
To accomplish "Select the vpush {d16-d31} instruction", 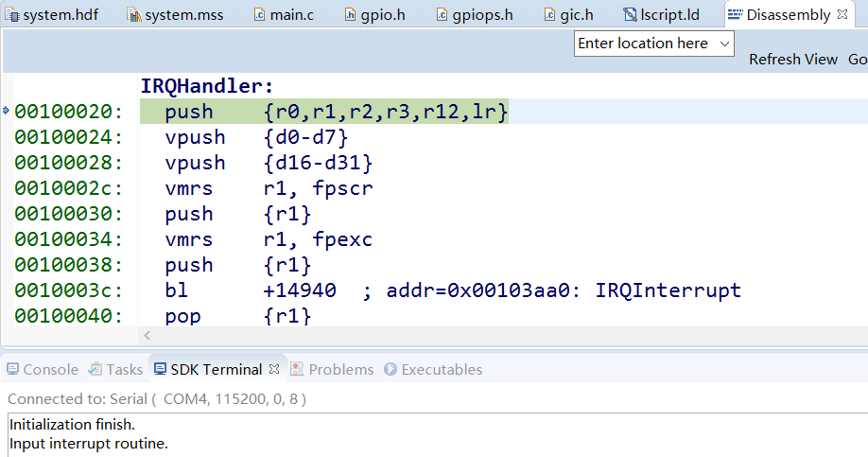I will 269,163.
